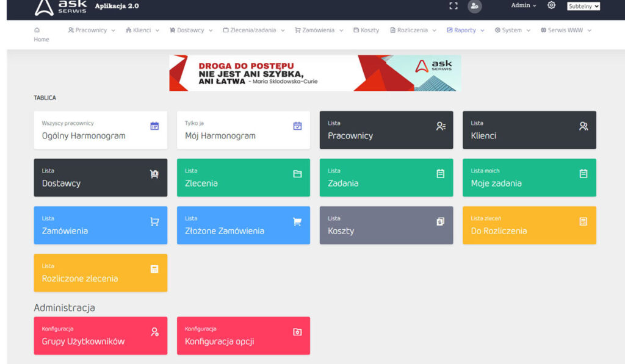Click the shopping cart icon on Zamówienia tile
Screen dimensions: 625x364
click(154, 221)
